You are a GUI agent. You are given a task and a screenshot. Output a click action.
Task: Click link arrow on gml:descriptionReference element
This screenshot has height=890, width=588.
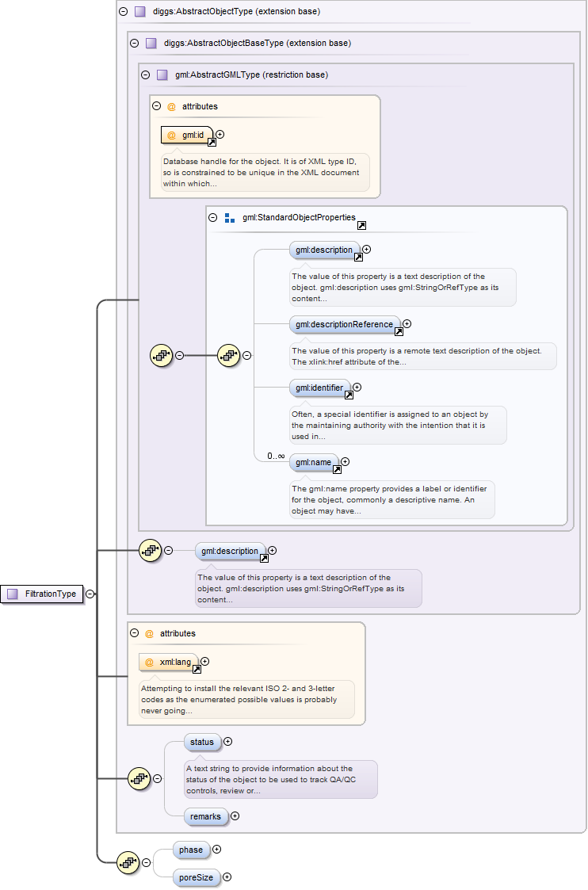tap(399, 332)
